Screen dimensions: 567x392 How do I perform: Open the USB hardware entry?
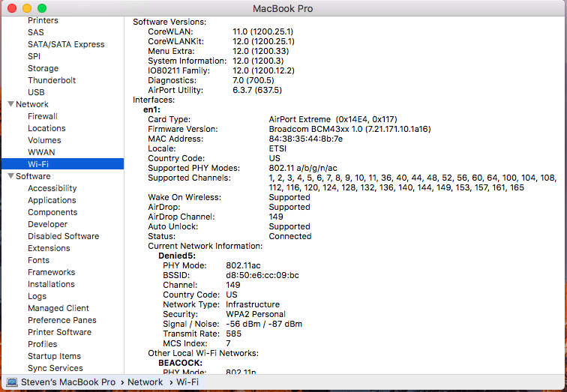[36, 92]
